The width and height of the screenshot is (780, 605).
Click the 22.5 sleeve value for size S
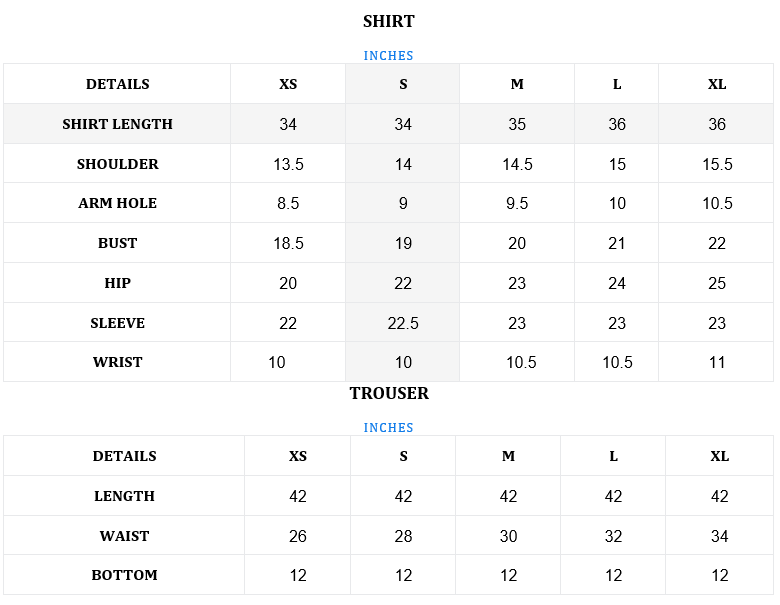[x=403, y=323]
